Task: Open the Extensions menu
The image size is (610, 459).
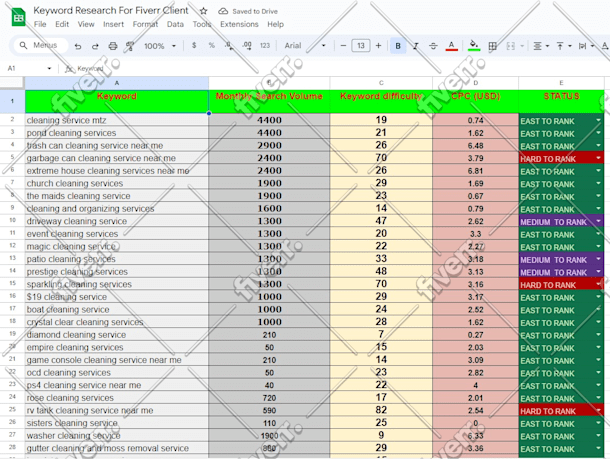Action: [x=239, y=24]
